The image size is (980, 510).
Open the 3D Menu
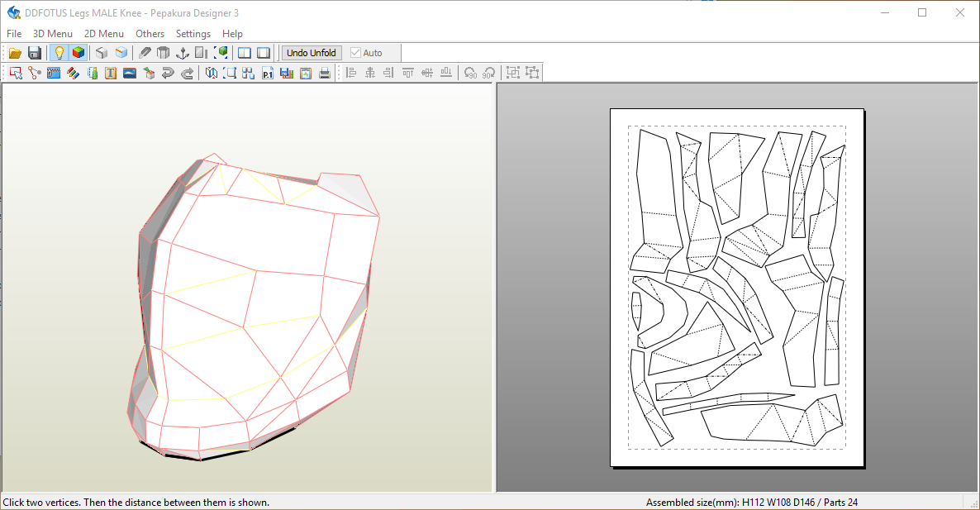[53, 34]
